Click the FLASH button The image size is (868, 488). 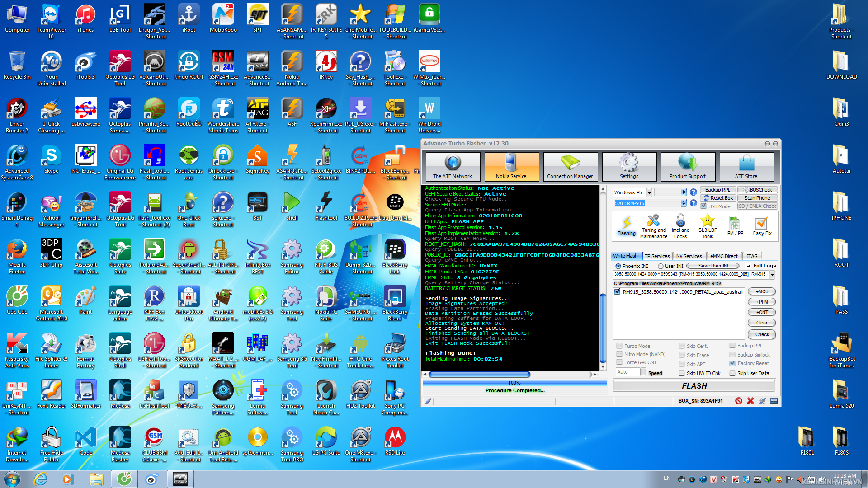point(694,386)
